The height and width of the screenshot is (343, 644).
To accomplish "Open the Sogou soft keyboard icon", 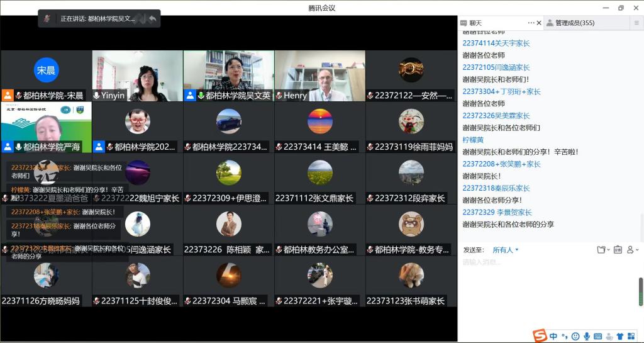I will [598, 336].
